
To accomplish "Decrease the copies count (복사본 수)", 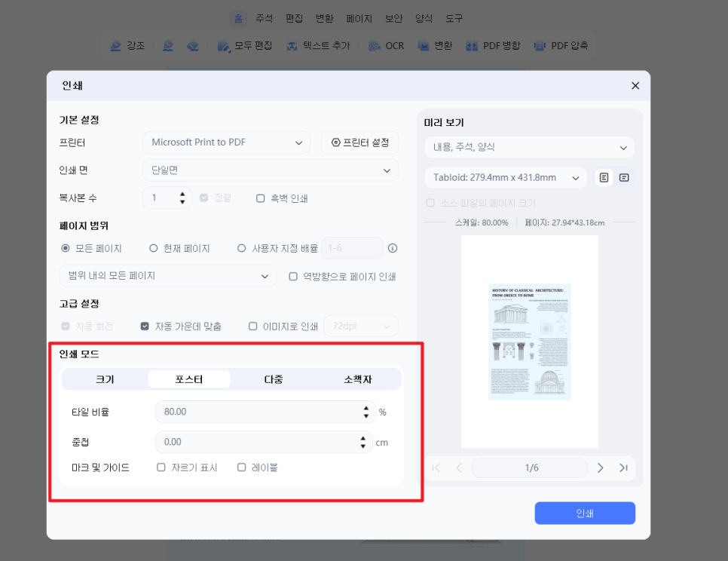I will (182, 202).
